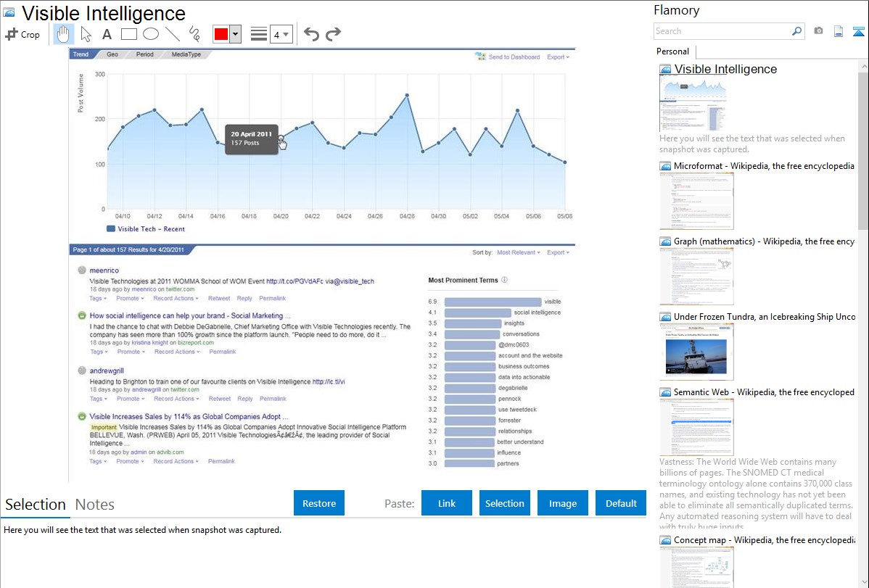The width and height of the screenshot is (869, 588).
Task: Undo the last annotation
Action: (311, 34)
